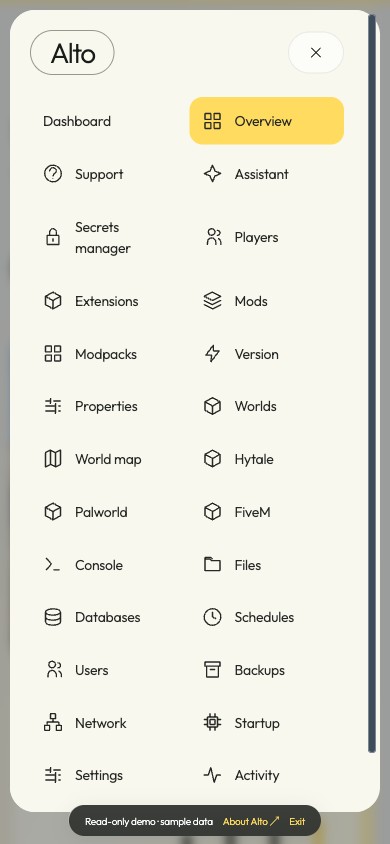The height and width of the screenshot is (844, 390).
Task: Click the Activity pulse icon
Action: (x=212, y=776)
